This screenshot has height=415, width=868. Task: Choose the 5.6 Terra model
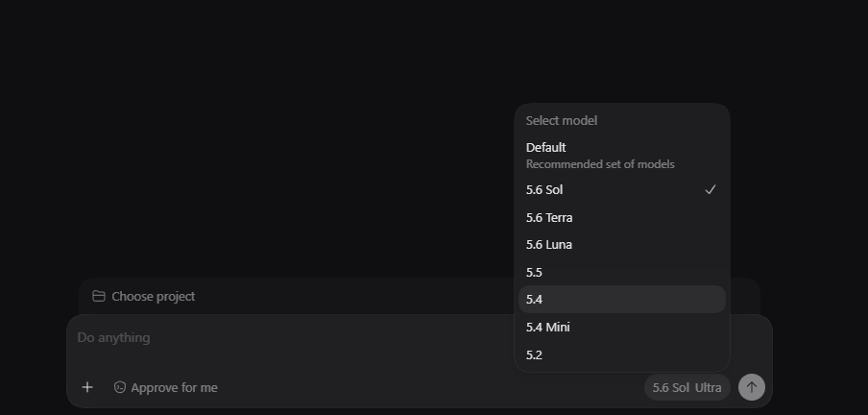coord(621,217)
